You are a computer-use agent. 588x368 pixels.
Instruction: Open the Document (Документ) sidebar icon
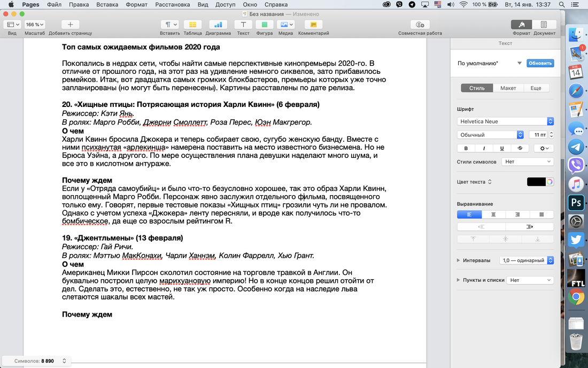coord(544,25)
